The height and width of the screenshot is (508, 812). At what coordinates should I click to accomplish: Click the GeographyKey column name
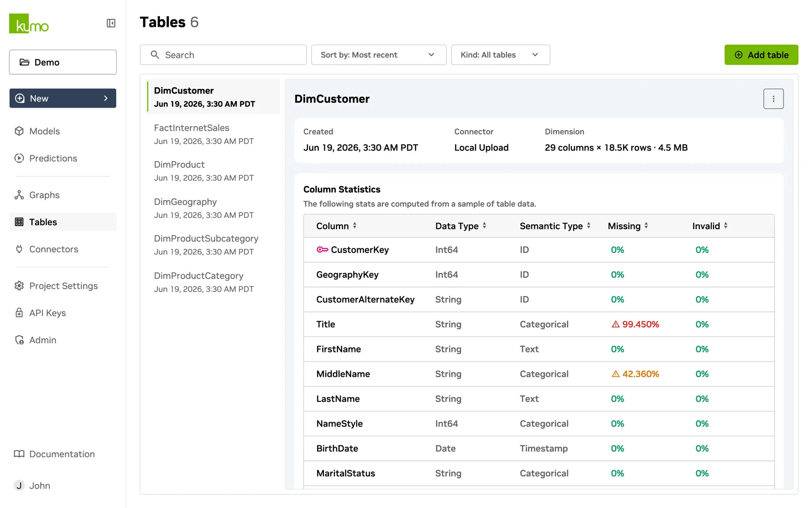pos(347,274)
